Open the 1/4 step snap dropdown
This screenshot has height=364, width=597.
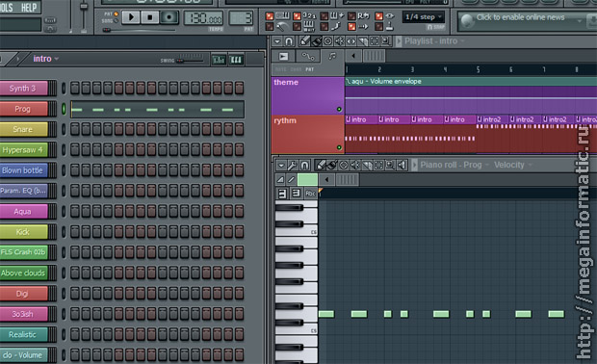(x=423, y=16)
